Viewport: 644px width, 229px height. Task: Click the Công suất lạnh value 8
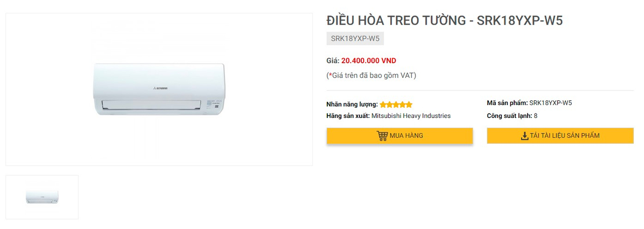point(536,116)
